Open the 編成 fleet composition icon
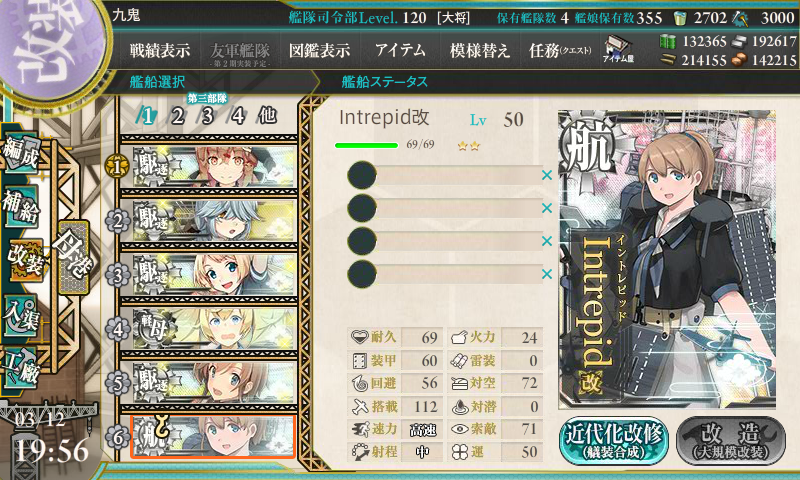Viewport: 800px width, 480px height. pyautogui.click(x=21, y=153)
